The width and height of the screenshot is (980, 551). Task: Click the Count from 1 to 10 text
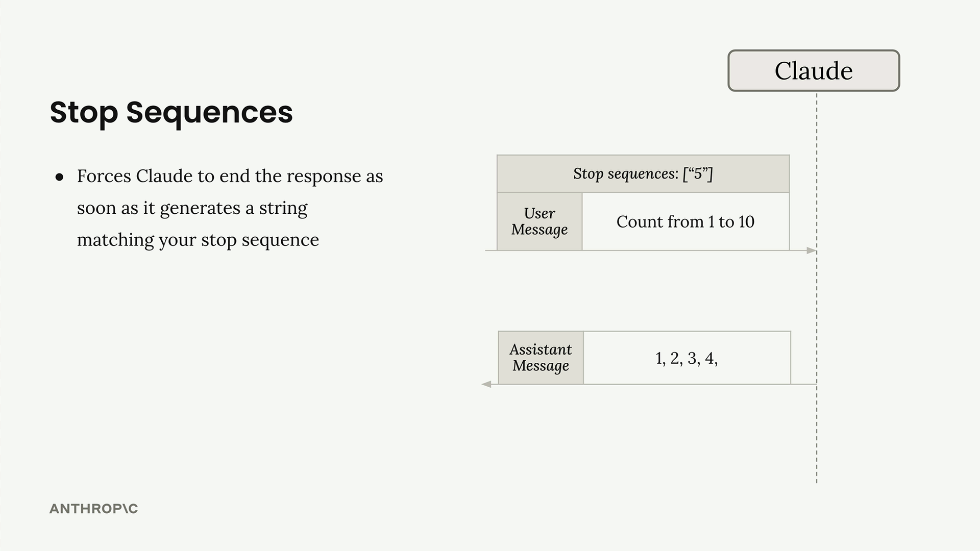(x=685, y=221)
